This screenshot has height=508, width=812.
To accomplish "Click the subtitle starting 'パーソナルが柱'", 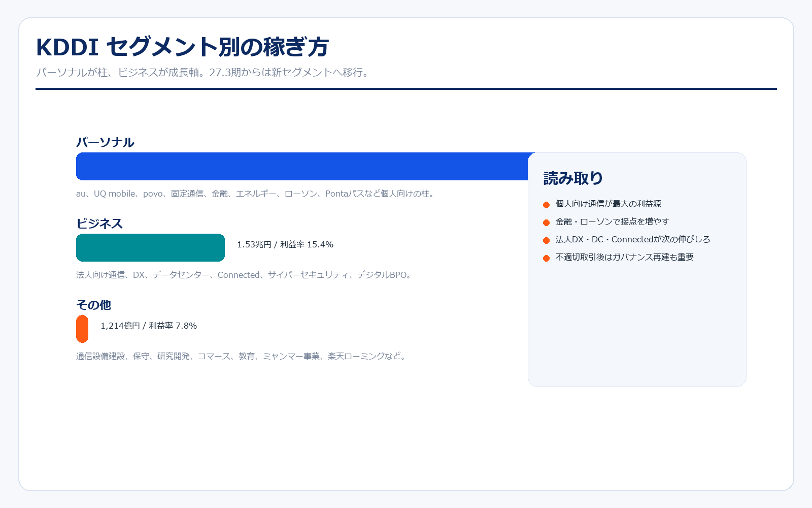I will [x=204, y=72].
